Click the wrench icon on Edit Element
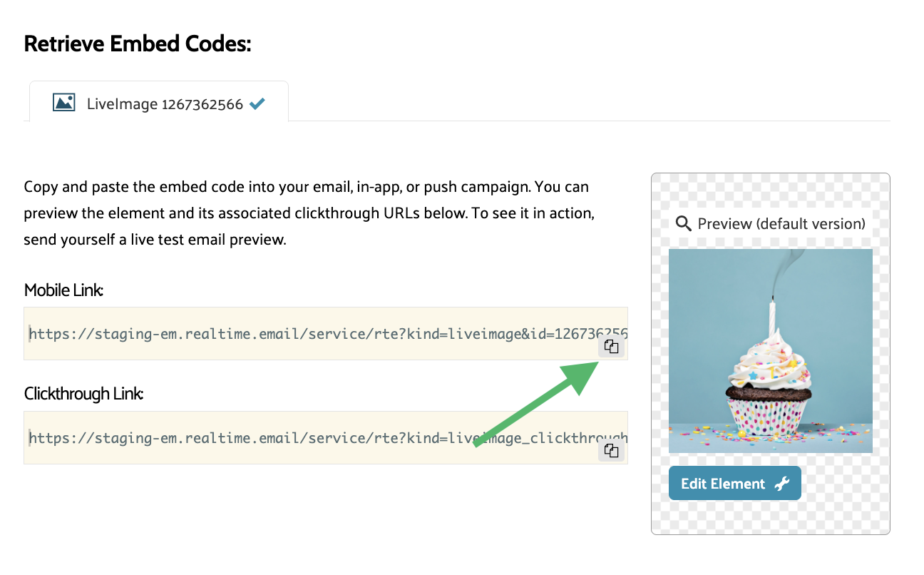The image size is (924, 575). pos(782,484)
